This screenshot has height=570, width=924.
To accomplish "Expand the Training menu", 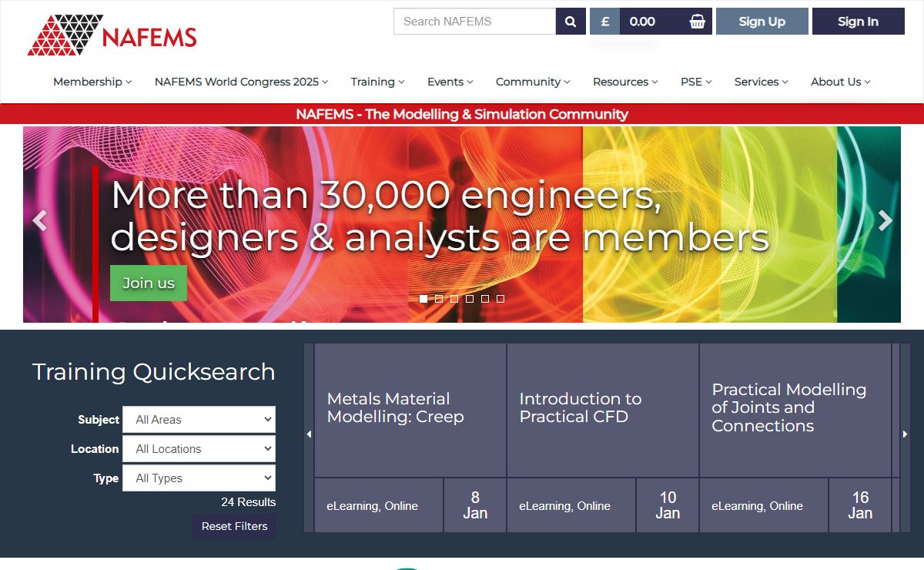I will click(377, 82).
